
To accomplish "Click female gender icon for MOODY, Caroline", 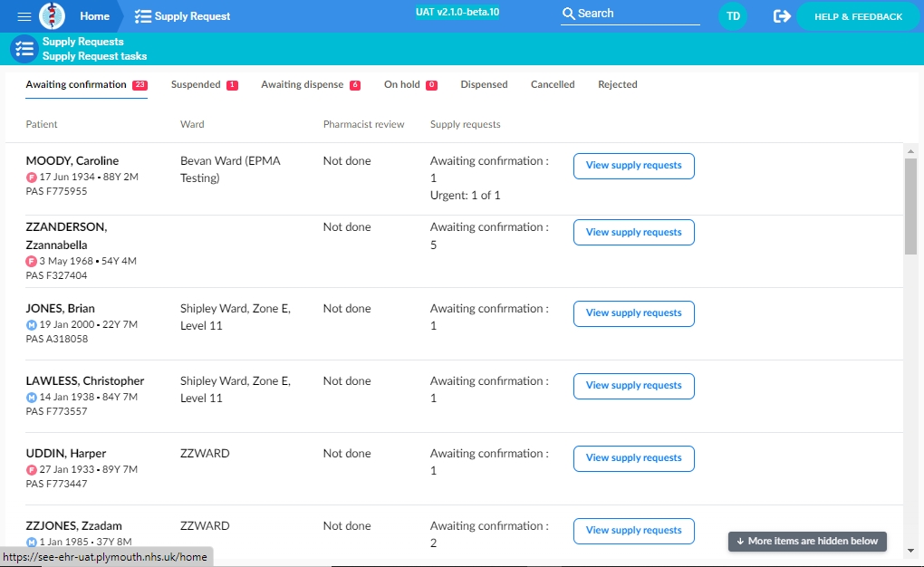I will click(32, 177).
